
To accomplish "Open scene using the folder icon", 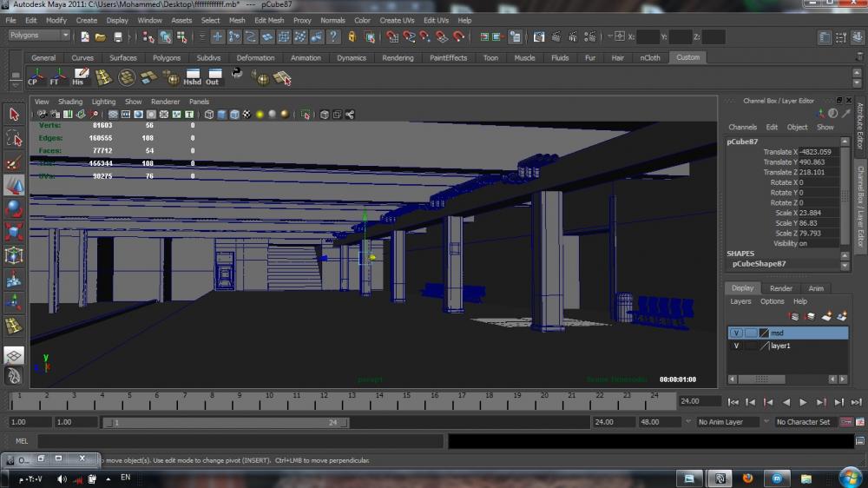I will tap(101, 37).
